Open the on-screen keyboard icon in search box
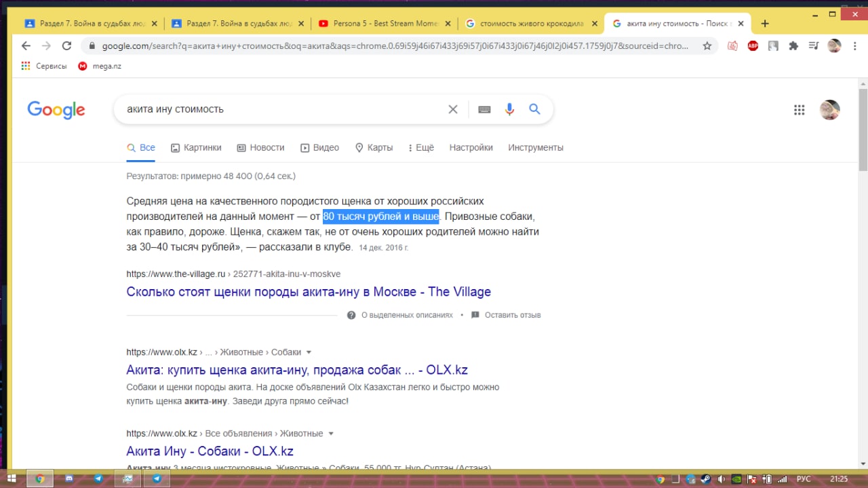868x488 pixels. (x=484, y=109)
